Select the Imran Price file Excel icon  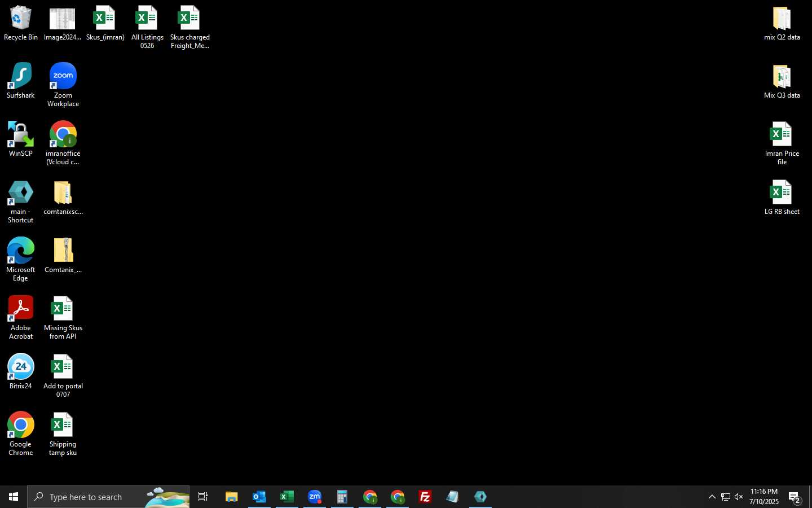tap(782, 143)
